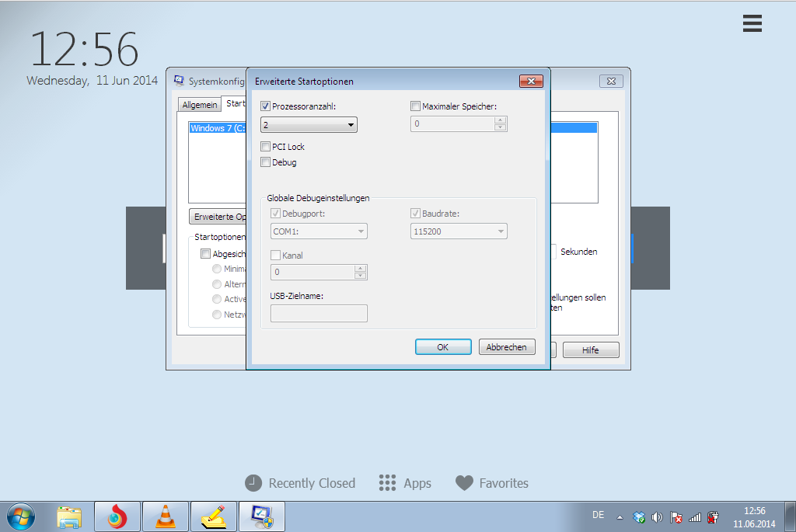Open the hamburger menu at top right
Screen dimensions: 796x532
[x=752, y=24]
